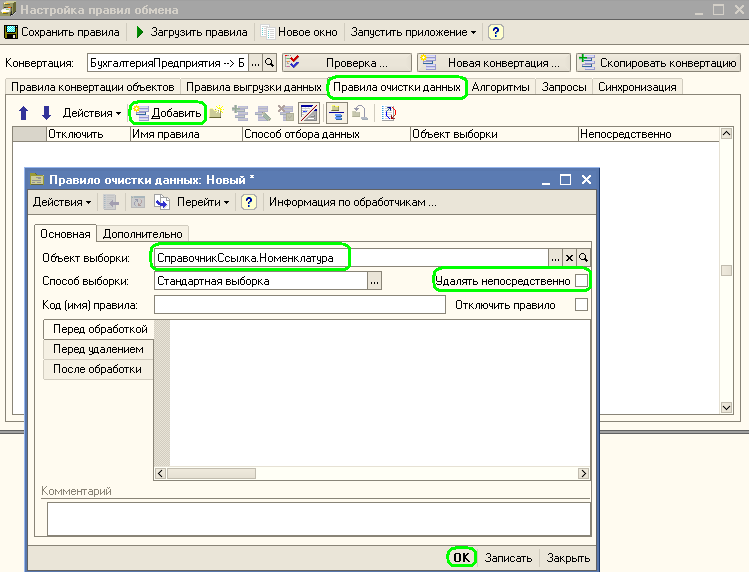Open a new window with Новое окно
This screenshot has width=749, height=572.
click(x=299, y=32)
